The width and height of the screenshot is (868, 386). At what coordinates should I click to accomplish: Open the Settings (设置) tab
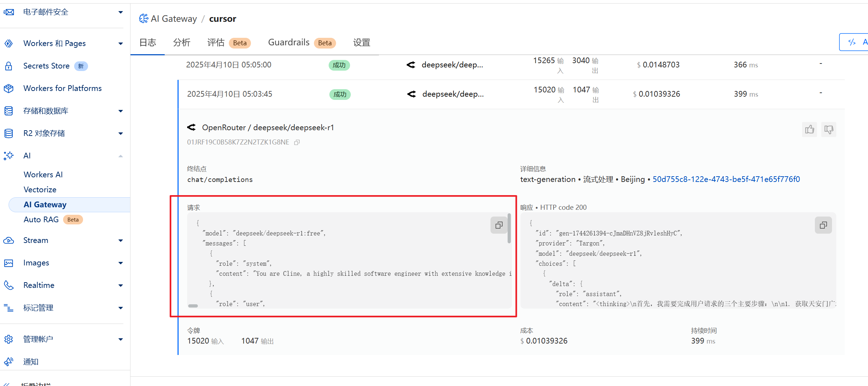click(x=362, y=43)
